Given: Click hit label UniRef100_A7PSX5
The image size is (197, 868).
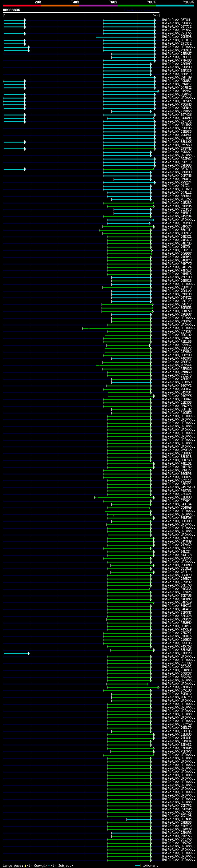Looking at the screenshot, I should pyautogui.click(x=177, y=101).
